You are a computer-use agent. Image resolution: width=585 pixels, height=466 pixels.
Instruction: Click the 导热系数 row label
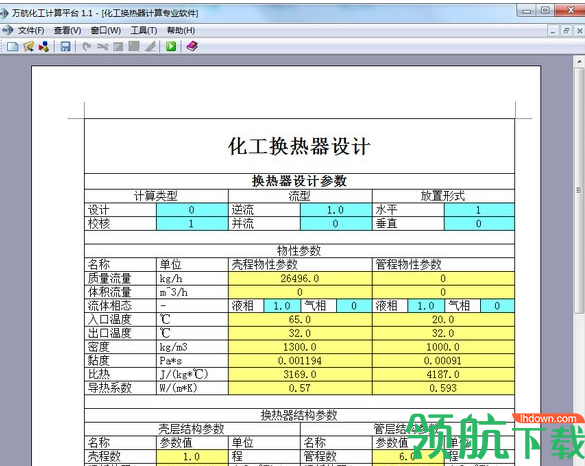click(110, 388)
